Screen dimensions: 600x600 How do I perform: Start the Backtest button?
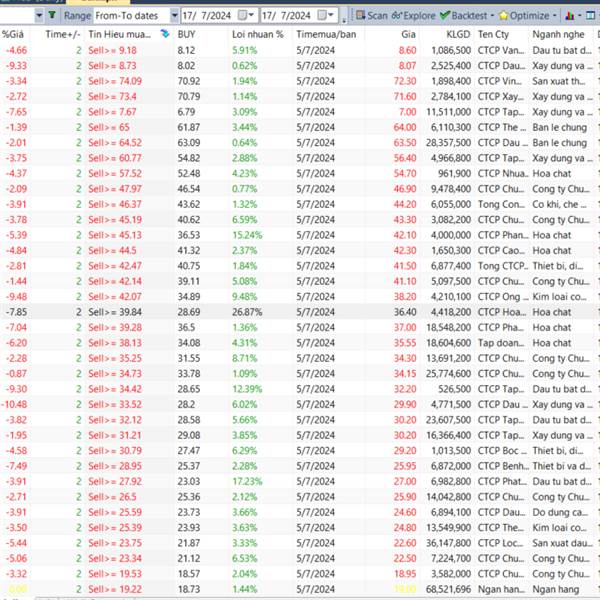[463, 16]
